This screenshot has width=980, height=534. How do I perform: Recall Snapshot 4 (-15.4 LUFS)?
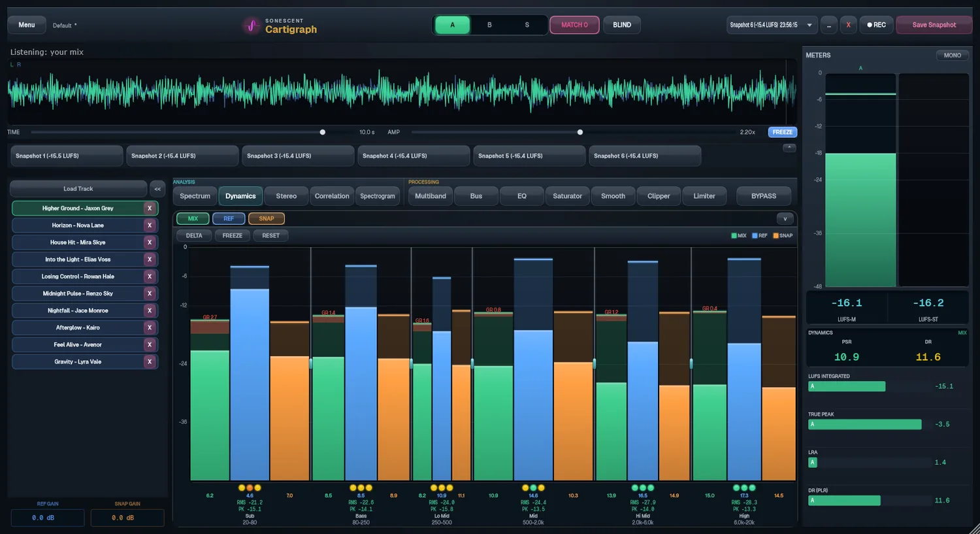pos(414,156)
